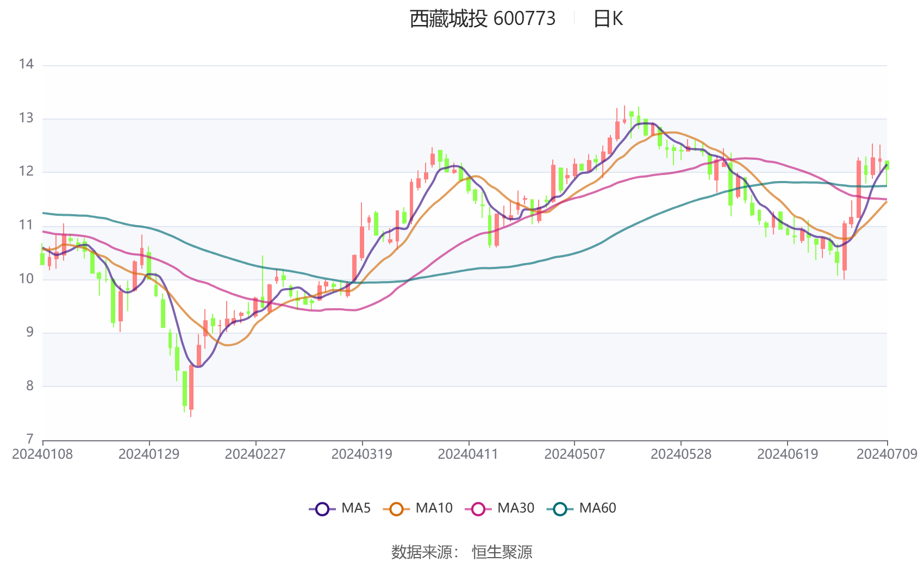Screen dimensions: 924x562
Task: Toggle the MA5 legend series
Action: (x=340, y=509)
